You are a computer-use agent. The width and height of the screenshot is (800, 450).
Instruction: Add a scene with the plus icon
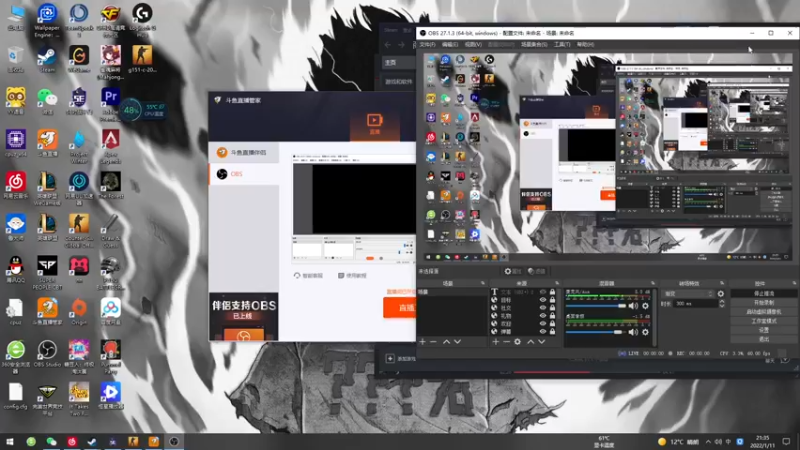(422, 341)
